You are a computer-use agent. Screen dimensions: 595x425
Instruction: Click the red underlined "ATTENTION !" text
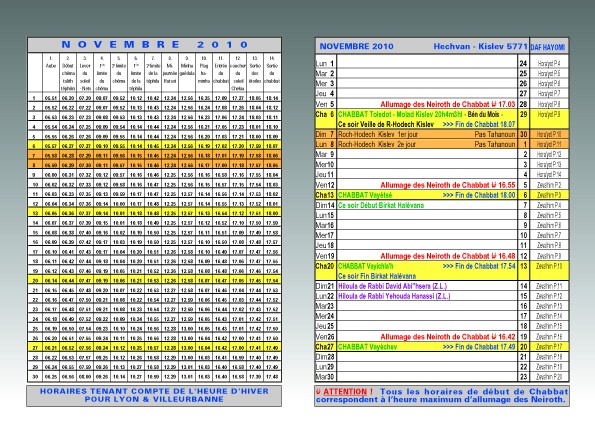(x=348, y=392)
